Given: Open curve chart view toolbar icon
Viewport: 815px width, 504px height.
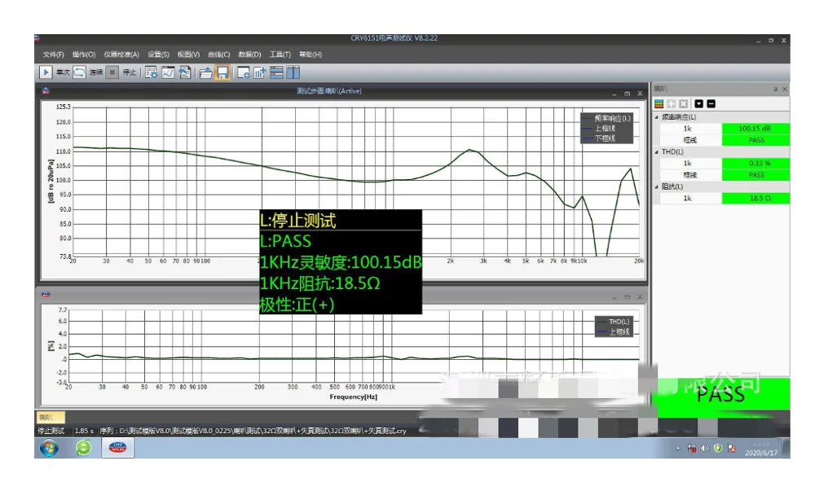Looking at the screenshot, I should click(x=168, y=72).
